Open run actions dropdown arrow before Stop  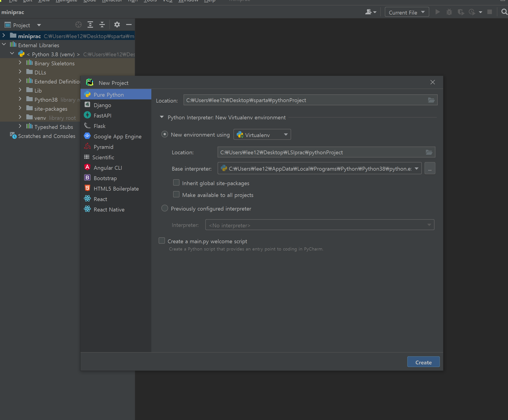tap(480, 12)
